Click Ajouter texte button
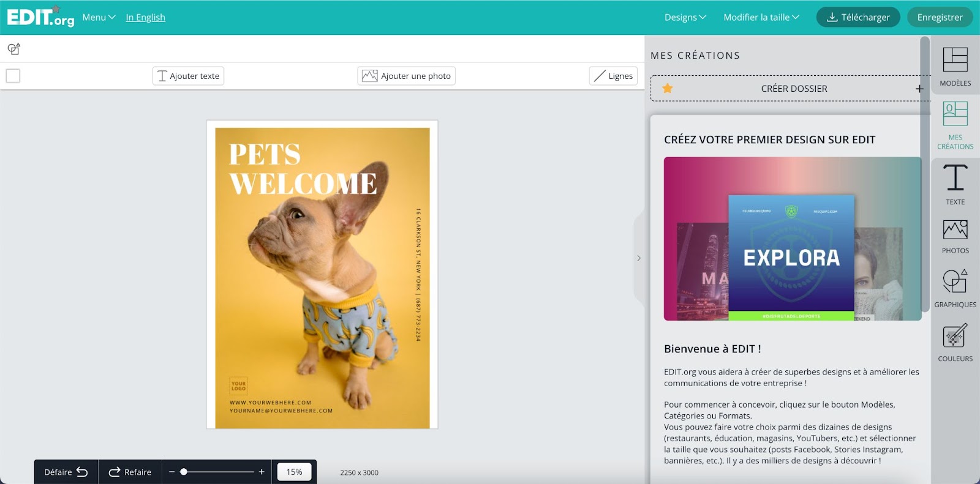 click(188, 76)
